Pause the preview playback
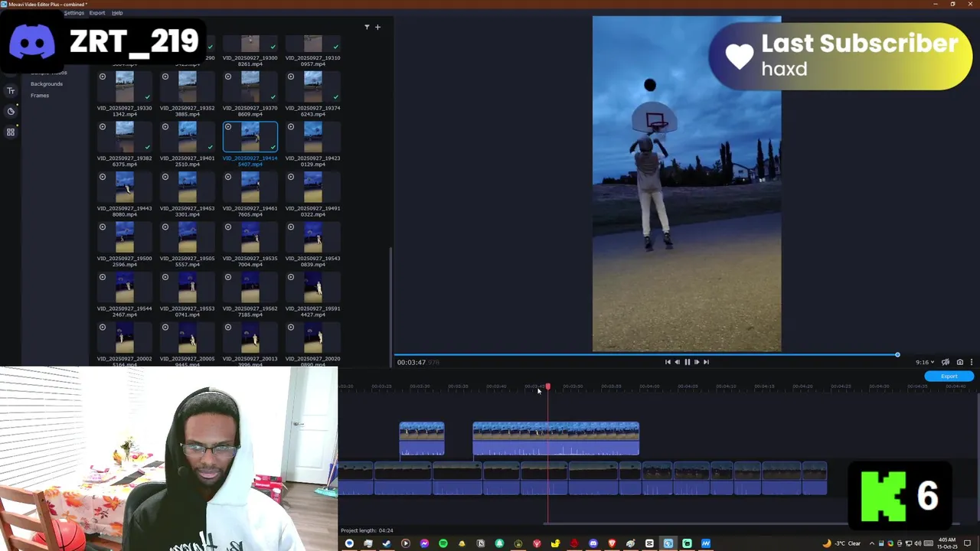The image size is (980, 551). pos(687,362)
